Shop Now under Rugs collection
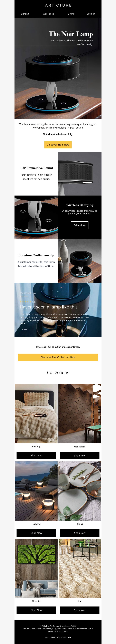 click(80, 610)
